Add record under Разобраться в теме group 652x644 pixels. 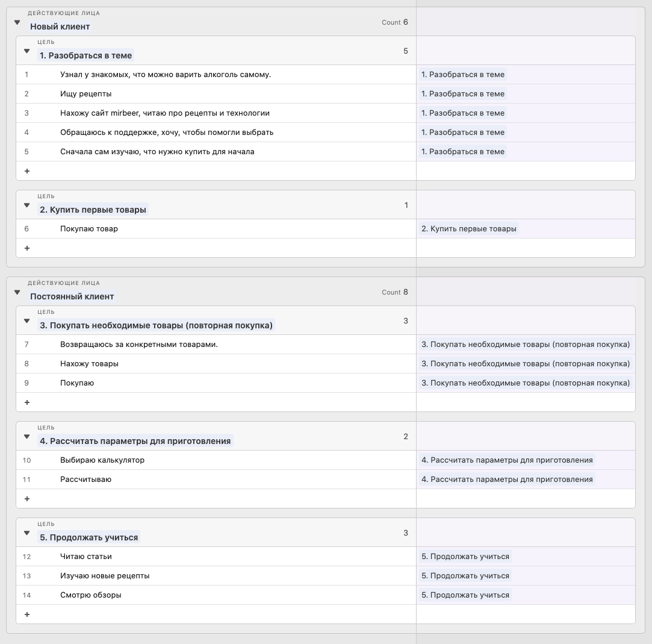26,171
